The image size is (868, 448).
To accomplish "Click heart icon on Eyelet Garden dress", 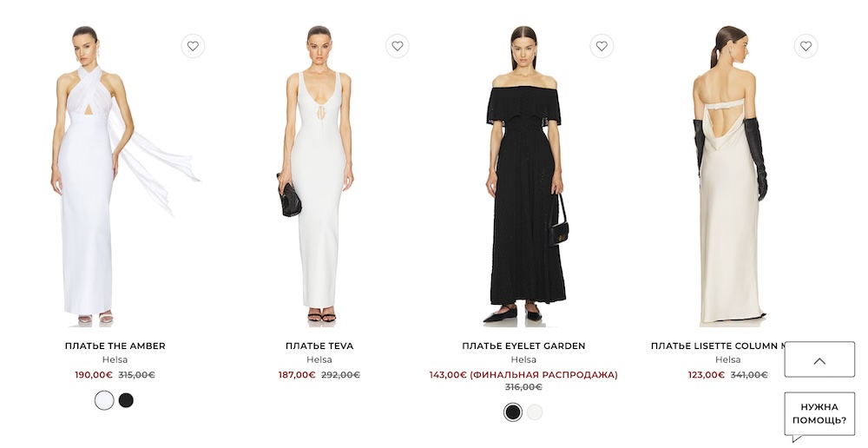I will [602, 46].
